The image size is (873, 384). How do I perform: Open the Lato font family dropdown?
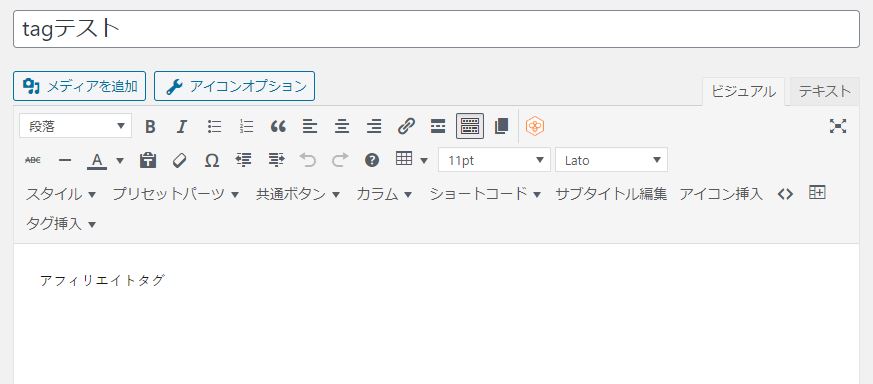tap(611, 160)
